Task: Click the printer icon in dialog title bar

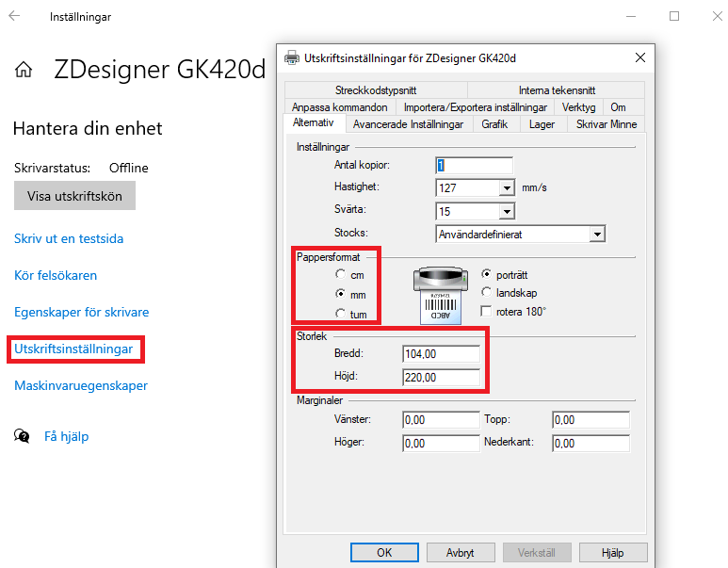Action: pyautogui.click(x=292, y=57)
